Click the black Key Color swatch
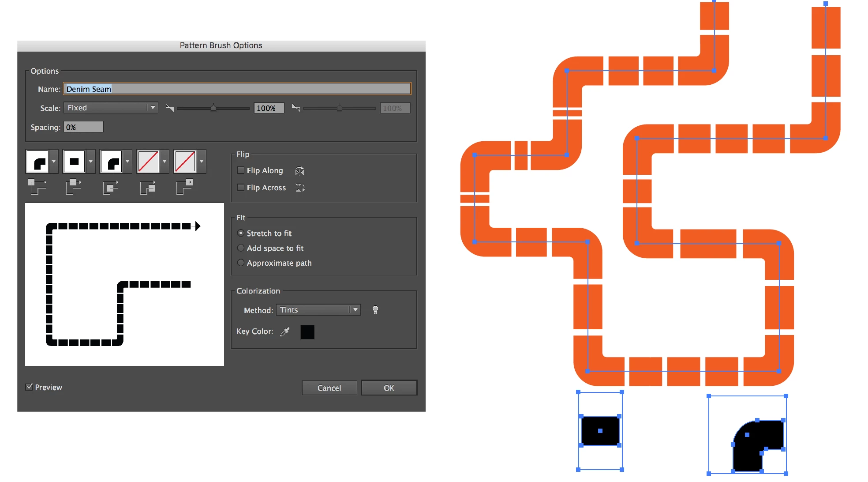The height and width of the screenshot is (482, 868). [307, 332]
